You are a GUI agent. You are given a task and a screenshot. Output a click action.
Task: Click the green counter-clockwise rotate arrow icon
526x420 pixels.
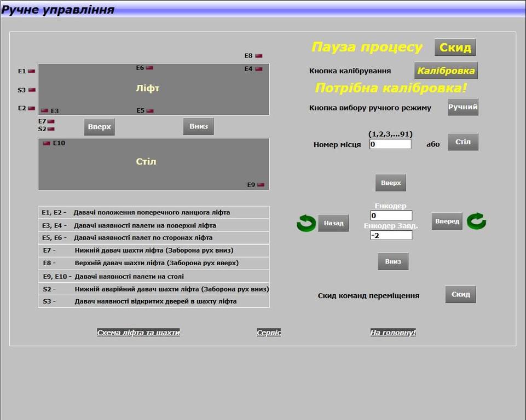tap(306, 223)
